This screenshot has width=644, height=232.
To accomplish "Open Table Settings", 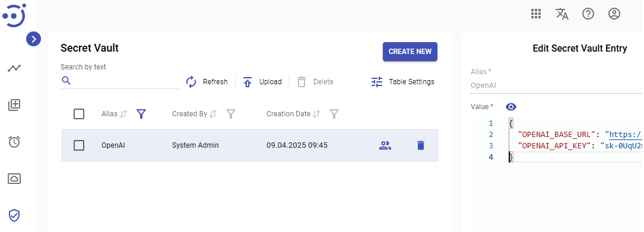I will [x=402, y=82].
